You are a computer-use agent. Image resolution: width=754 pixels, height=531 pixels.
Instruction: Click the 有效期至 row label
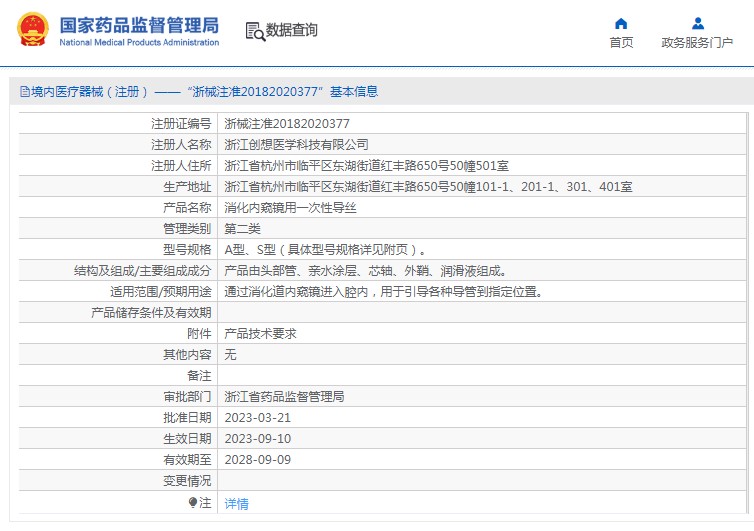187,460
